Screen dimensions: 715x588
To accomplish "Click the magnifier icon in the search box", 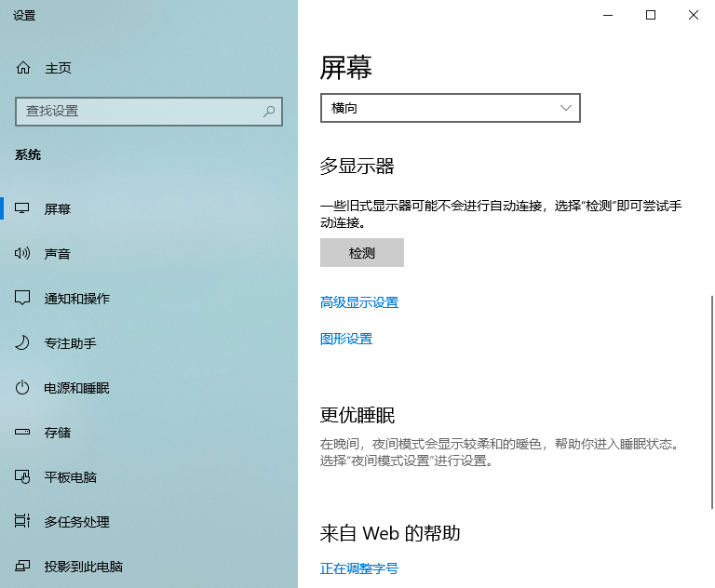I will click(269, 111).
